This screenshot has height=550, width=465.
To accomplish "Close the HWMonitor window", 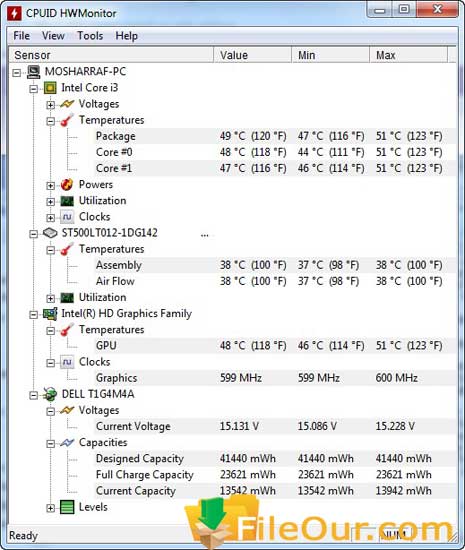I will click(x=437, y=10).
